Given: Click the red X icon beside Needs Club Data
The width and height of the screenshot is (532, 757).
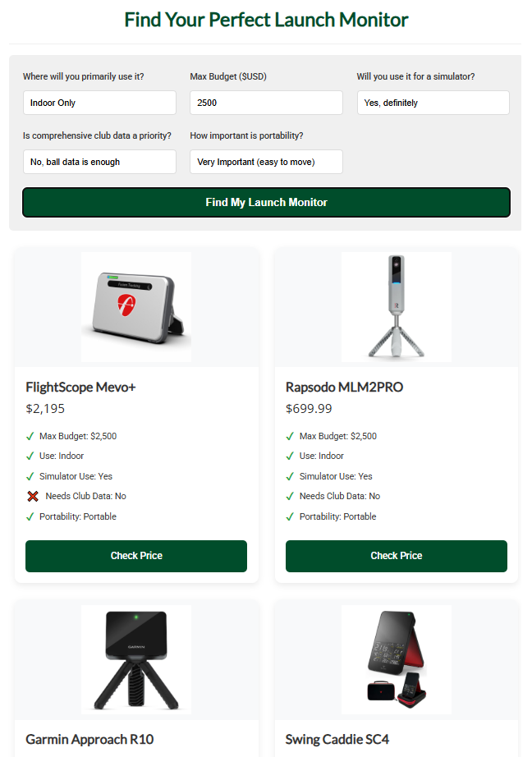Looking at the screenshot, I should click(33, 496).
